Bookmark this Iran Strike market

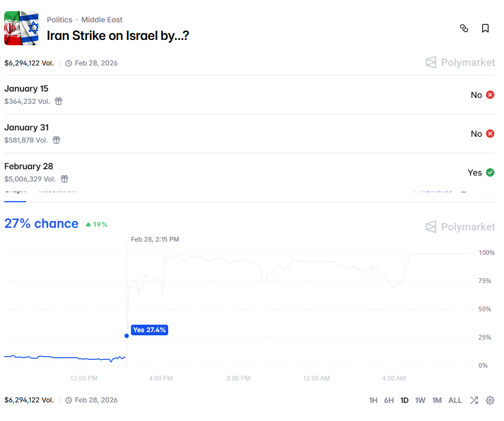(x=485, y=28)
